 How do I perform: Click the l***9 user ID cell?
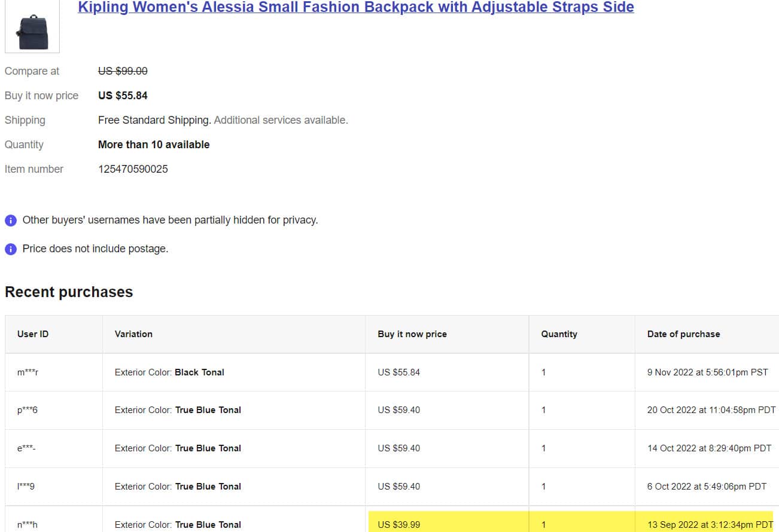26,487
